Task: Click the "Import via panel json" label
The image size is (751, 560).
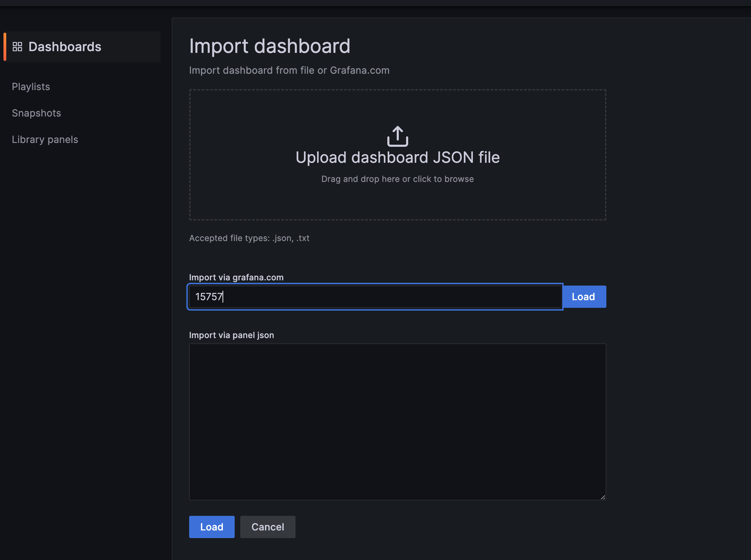Action: 231,335
